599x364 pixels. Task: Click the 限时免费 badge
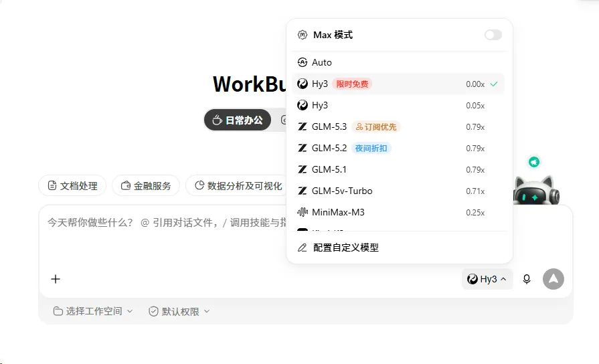[352, 84]
